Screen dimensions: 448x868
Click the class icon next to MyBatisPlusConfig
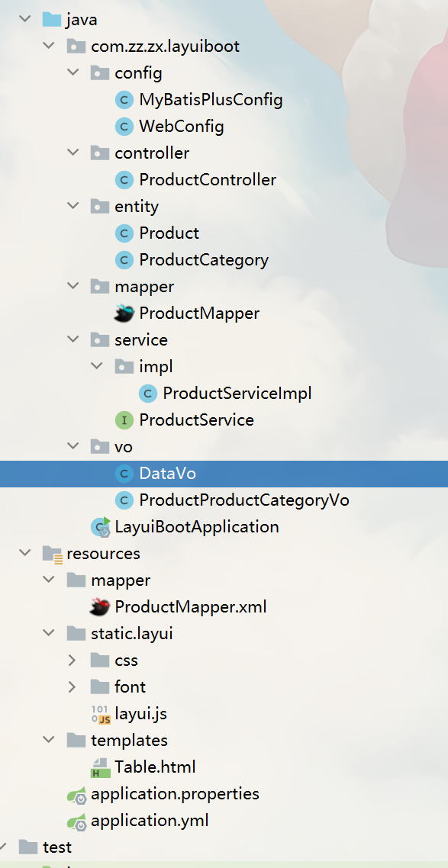(124, 99)
